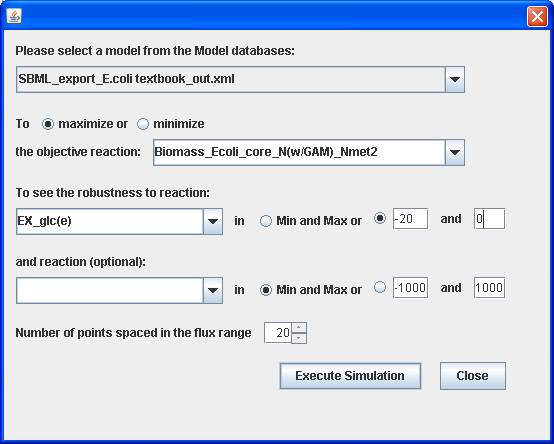Select the maximize radio button
The image size is (554, 444).
pos(48,124)
